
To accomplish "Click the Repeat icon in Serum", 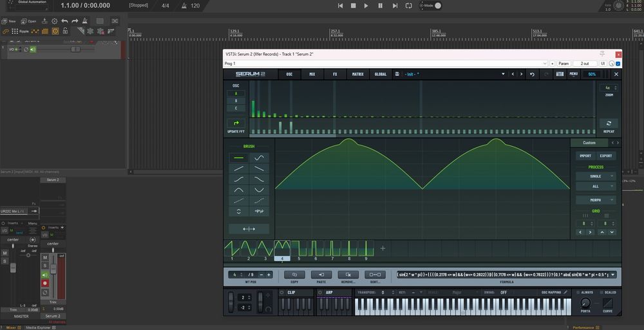I will (x=609, y=123).
